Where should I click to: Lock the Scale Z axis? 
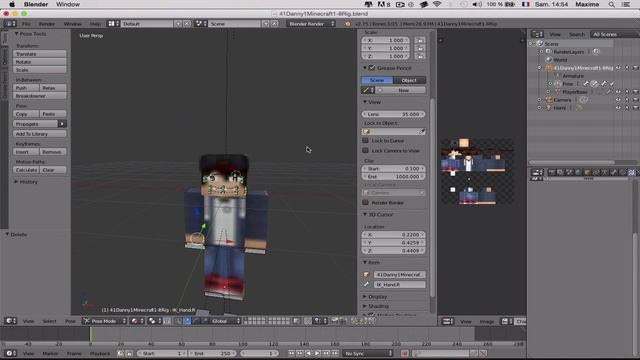(x=420, y=56)
